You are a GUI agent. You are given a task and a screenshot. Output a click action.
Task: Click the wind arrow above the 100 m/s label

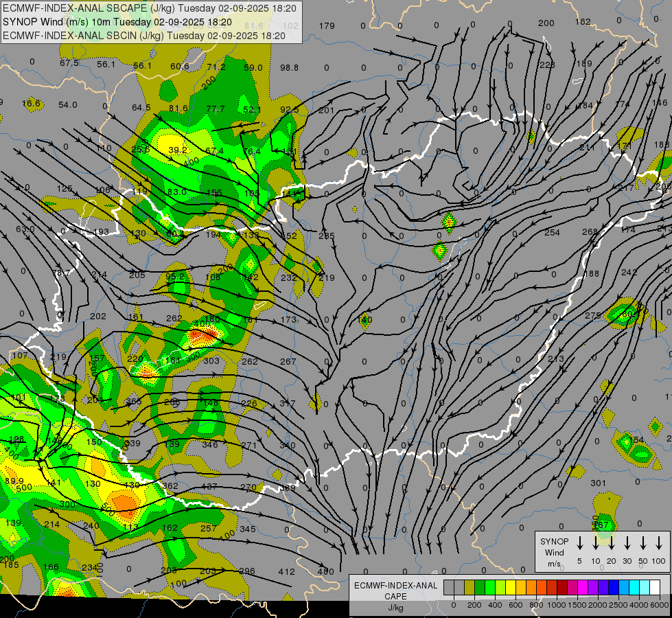[659, 542]
